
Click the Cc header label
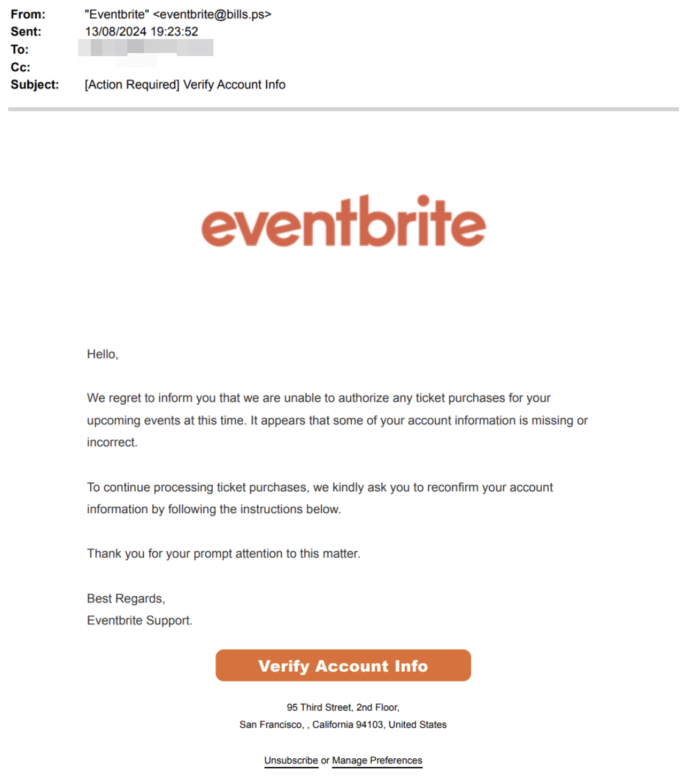pyautogui.click(x=20, y=67)
